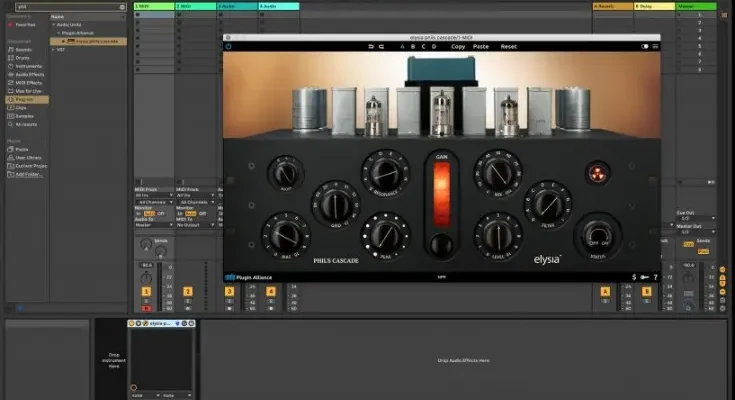The width and height of the screenshot is (735, 400).
Task: Open first track's 'All Channels' dropdown
Action: (x=152, y=202)
